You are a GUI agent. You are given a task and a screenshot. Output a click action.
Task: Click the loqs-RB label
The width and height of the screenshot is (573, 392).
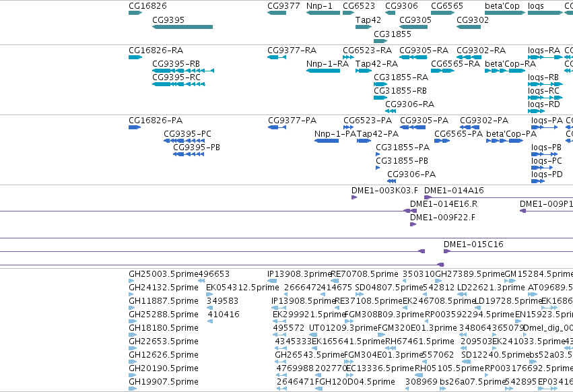[x=543, y=77]
